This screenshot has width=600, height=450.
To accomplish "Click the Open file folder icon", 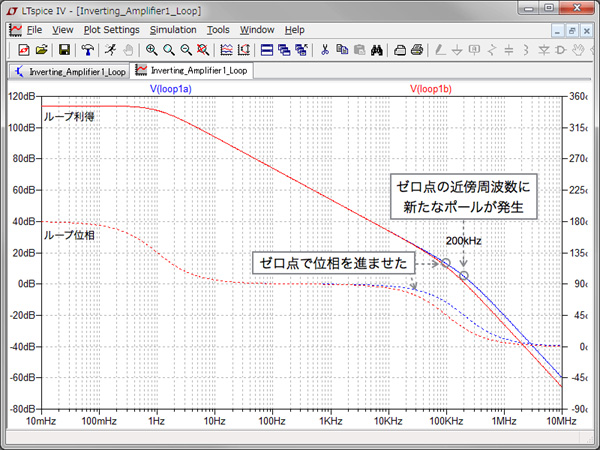I will coord(41,49).
